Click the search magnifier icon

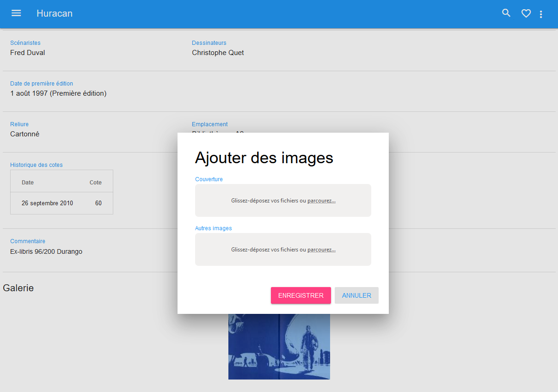click(x=507, y=13)
